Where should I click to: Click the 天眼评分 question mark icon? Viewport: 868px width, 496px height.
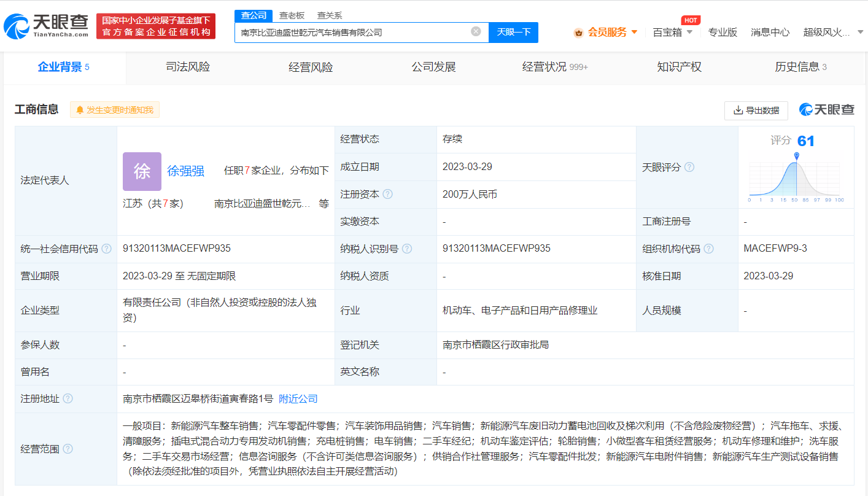[x=689, y=166]
